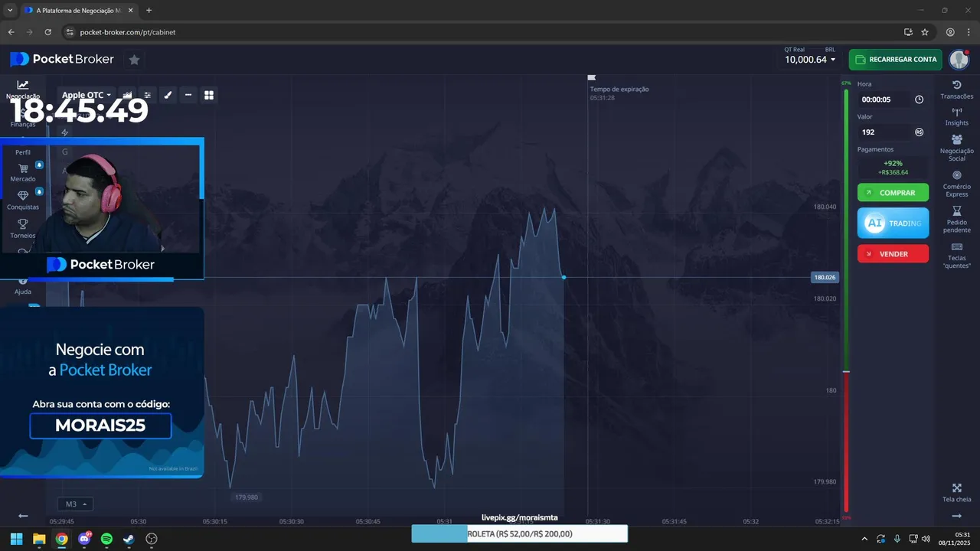Open indicators settings sliders icon
This screenshot has width=980, height=551.
click(148, 95)
